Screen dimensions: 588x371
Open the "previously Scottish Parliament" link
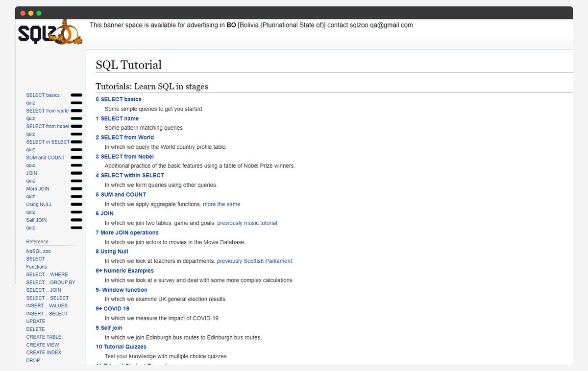tap(254, 261)
